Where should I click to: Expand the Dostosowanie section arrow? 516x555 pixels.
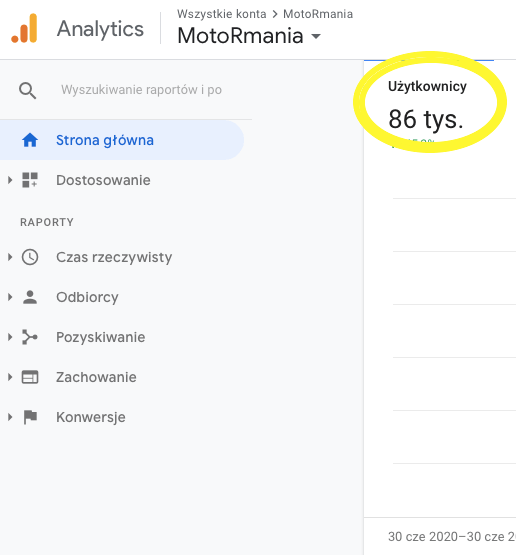[10, 180]
